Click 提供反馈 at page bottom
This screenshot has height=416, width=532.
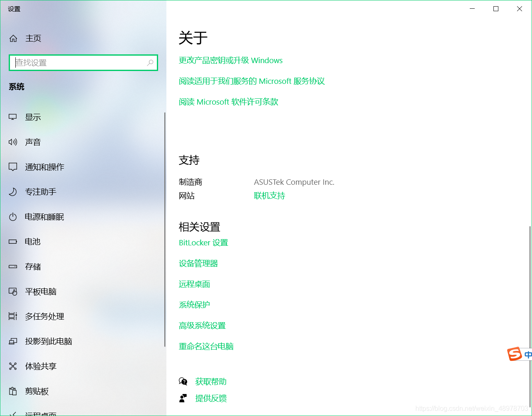[x=210, y=398]
